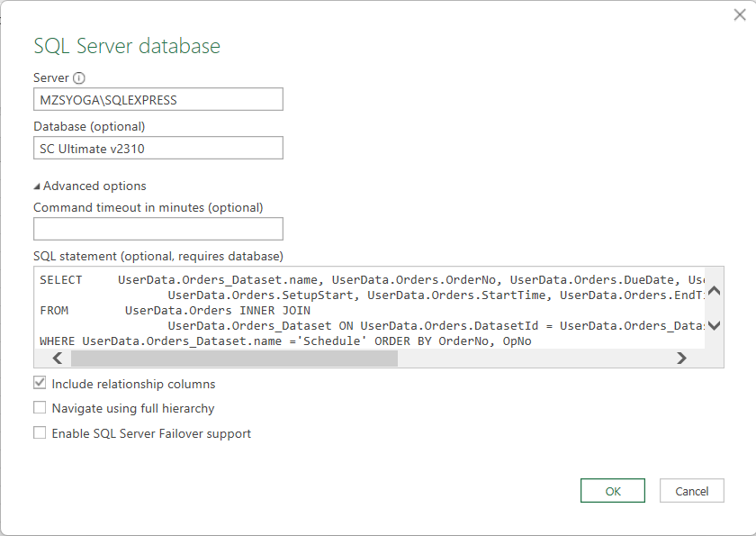Click the SQL statement scroll down arrow
This screenshot has height=536, width=756.
pyautogui.click(x=715, y=326)
